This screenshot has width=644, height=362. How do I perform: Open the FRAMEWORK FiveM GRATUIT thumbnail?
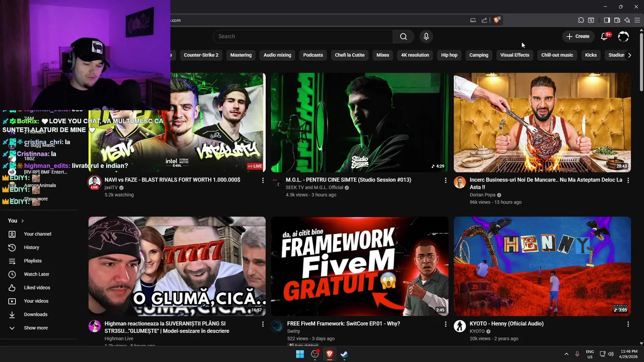(360, 266)
